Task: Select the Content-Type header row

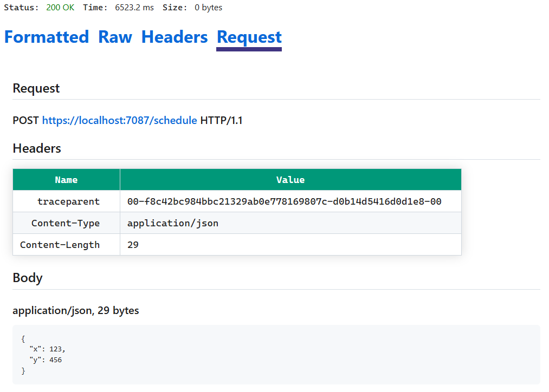Action: click(66, 223)
